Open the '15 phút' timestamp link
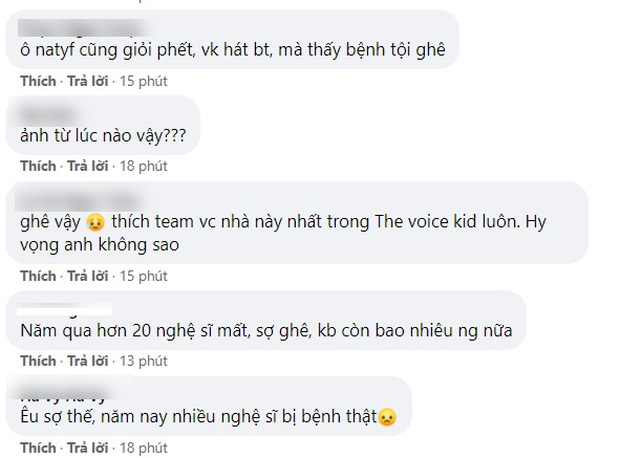The image size is (620, 458). coord(143,79)
